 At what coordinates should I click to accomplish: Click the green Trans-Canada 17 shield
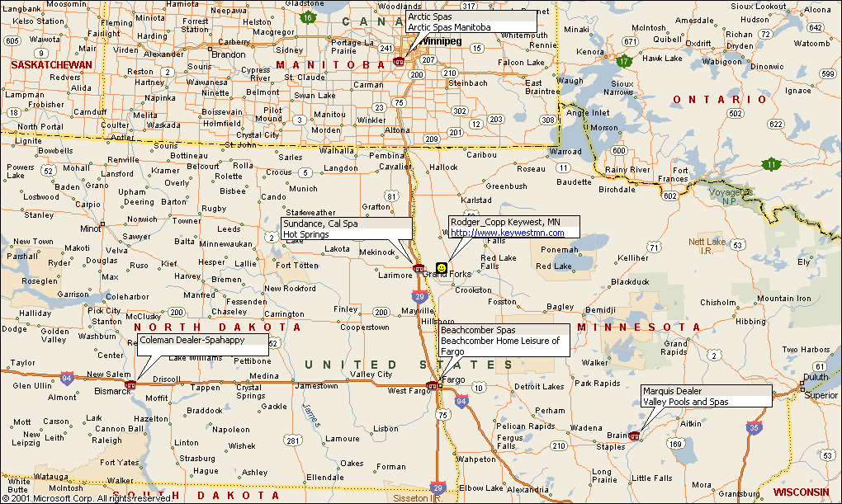[623, 61]
